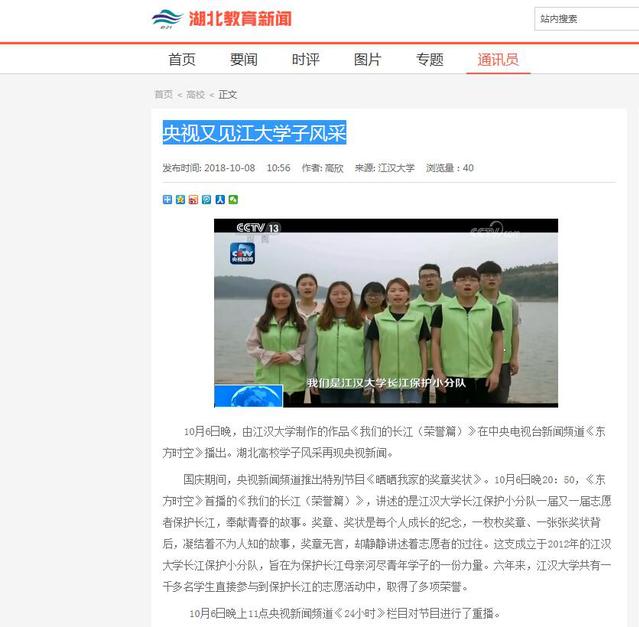Image resolution: width=639 pixels, height=627 pixels.
Task: Click the author text 作者: 高欣
Action: (322, 168)
